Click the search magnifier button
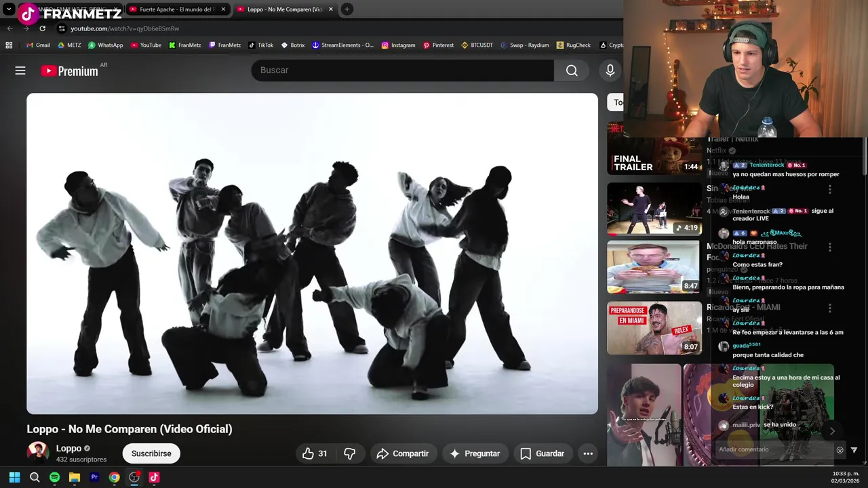868x488 pixels. (572, 70)
